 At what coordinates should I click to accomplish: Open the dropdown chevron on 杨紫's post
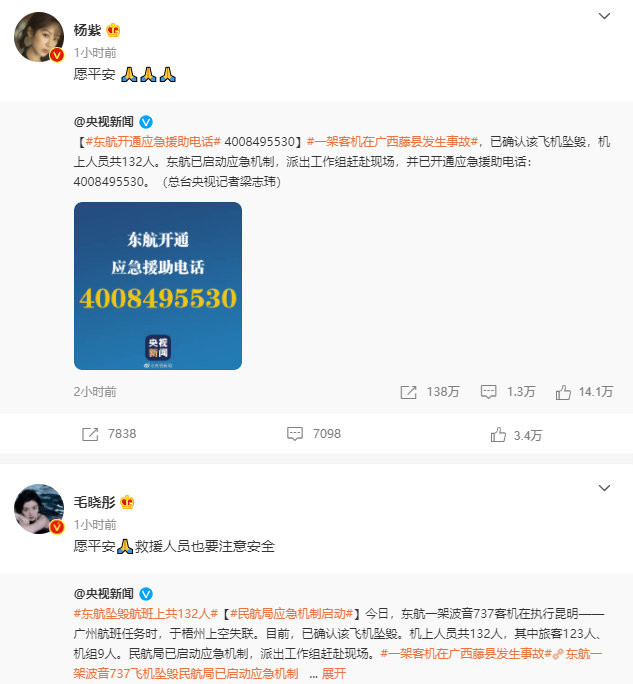coord(604,16)
